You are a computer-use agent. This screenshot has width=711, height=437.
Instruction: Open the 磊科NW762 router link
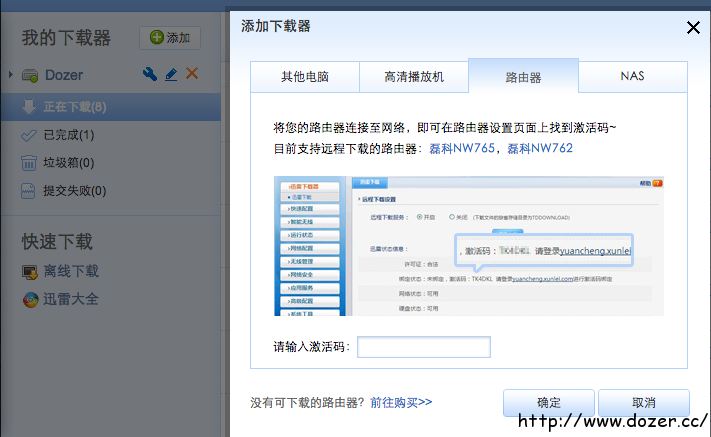[540, 148]
